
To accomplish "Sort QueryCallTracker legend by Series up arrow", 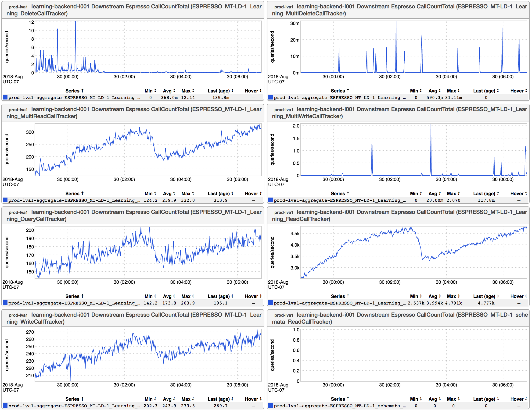I will (82, 296).
